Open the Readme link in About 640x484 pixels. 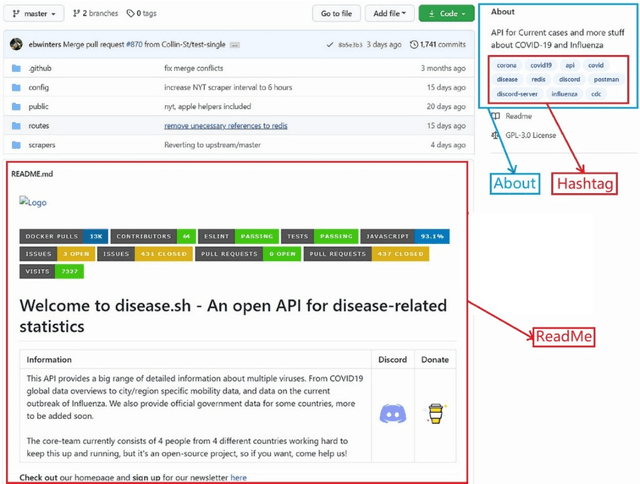(x=518, y=116)
